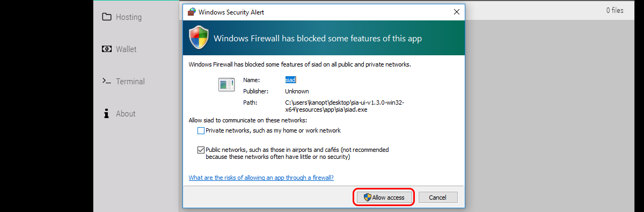This screenshot has width=644, height=212.
Task: Click the About info icon
Action: pos(107,113)
